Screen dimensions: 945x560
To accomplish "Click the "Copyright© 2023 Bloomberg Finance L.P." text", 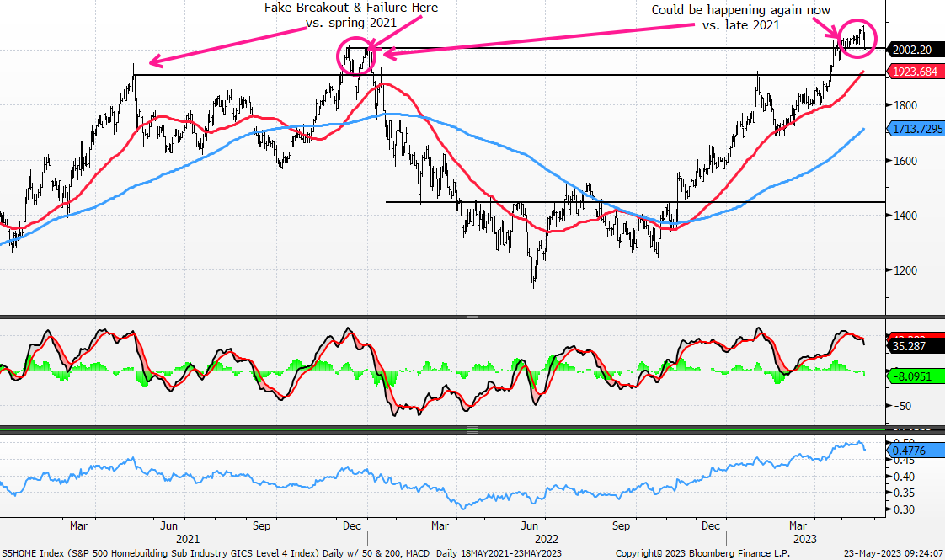I will click(x=702, y=553).
